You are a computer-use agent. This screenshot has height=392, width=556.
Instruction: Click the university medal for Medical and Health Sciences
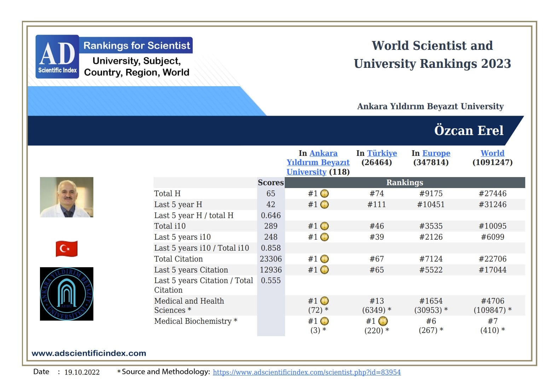[x=324, y=301]
